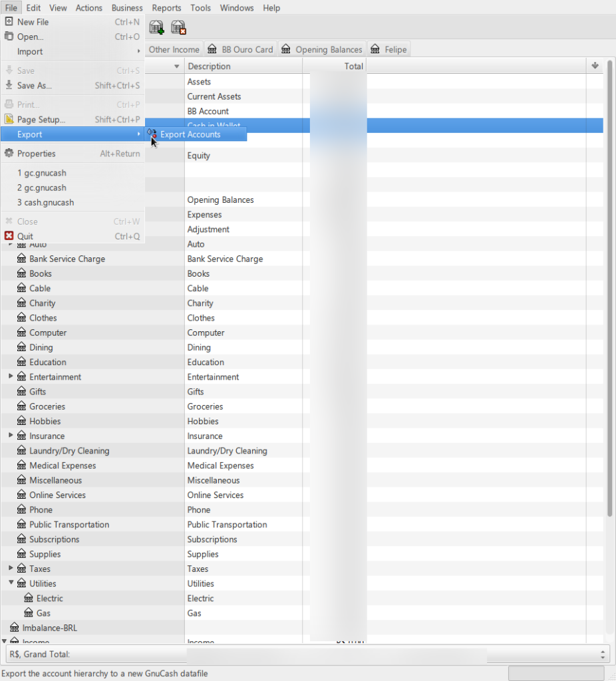Expand the Entertainment account
The height and width of the screenshot is (681, 616).
(x=11, y=376)
